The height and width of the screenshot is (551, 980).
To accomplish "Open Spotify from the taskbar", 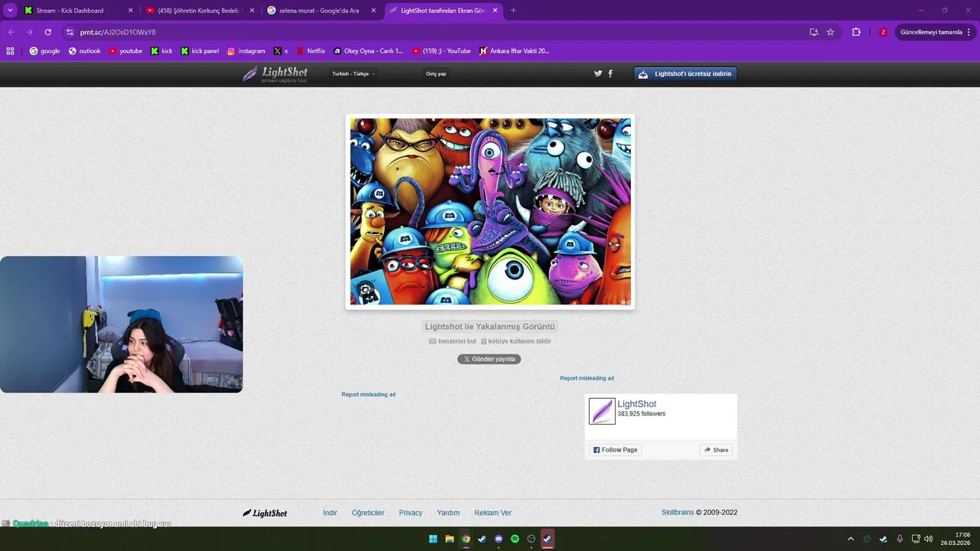I will [x=514, y=539].
